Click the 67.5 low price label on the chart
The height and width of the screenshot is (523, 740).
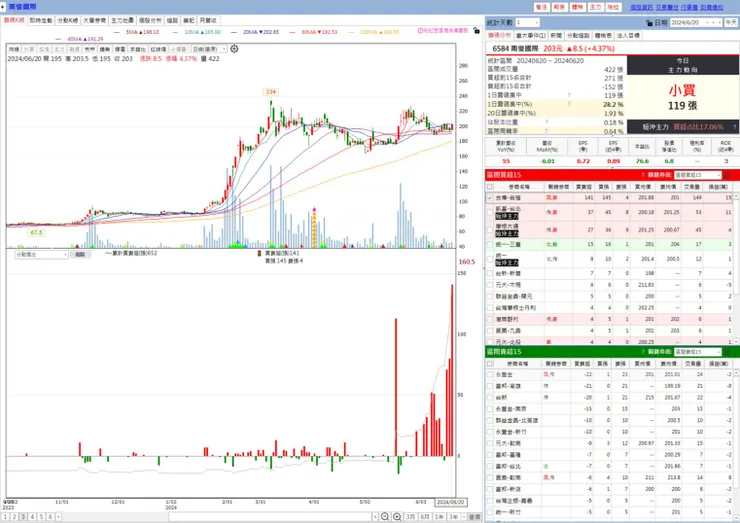point(36,233)
